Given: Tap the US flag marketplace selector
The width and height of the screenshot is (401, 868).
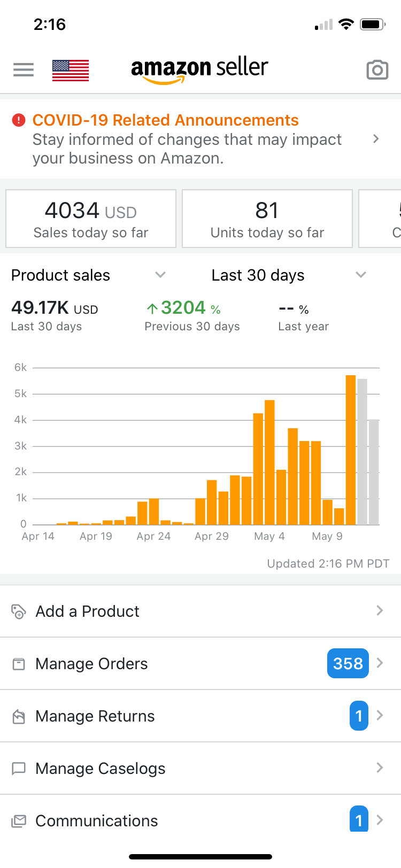Looking at the screenshot, I should [71, 70].
